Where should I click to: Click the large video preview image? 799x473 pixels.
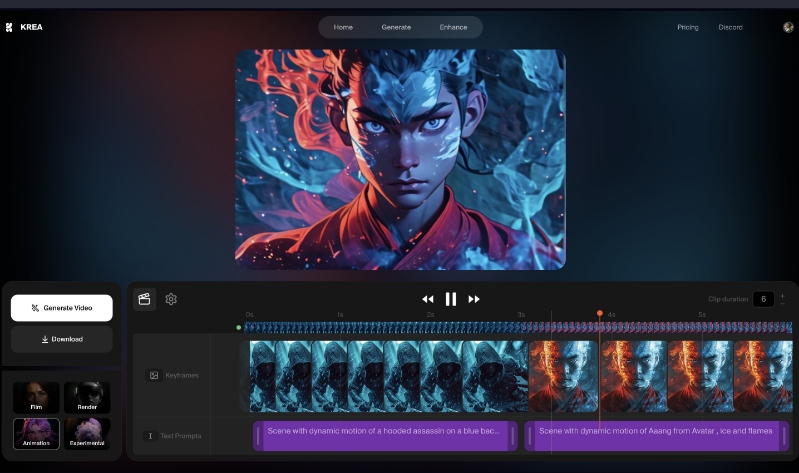(400, 159)
